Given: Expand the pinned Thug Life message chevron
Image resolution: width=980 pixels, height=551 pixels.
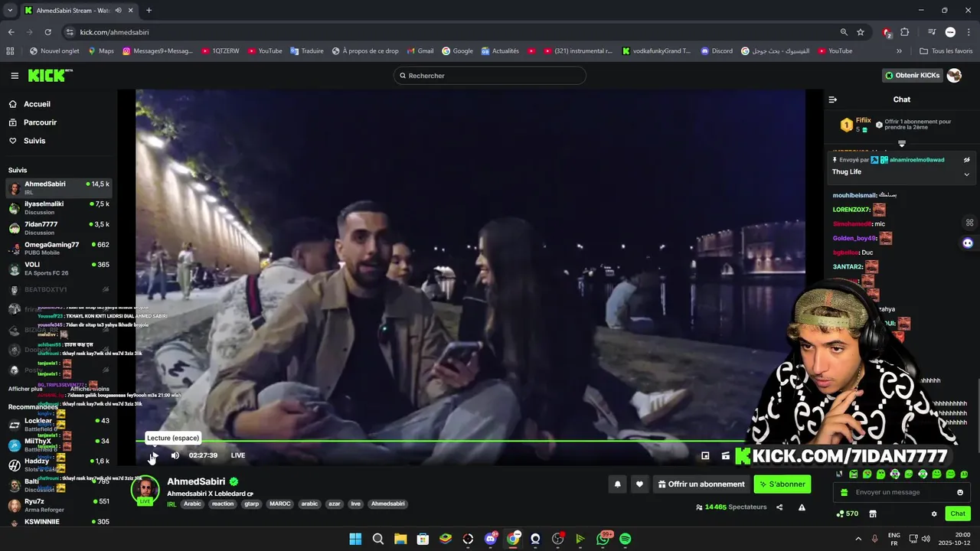Looking at the screenshot, I should (x=966, y=174).
